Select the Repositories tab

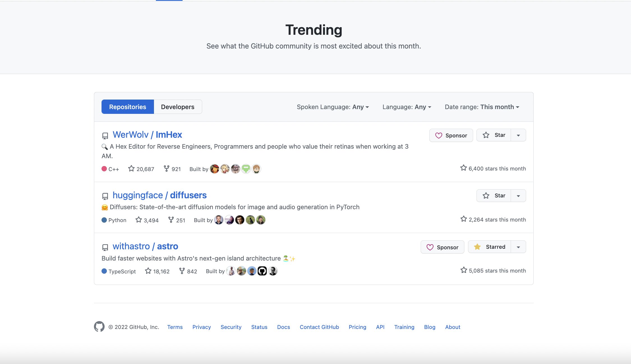pyautogui.click(x=128, y=107)
